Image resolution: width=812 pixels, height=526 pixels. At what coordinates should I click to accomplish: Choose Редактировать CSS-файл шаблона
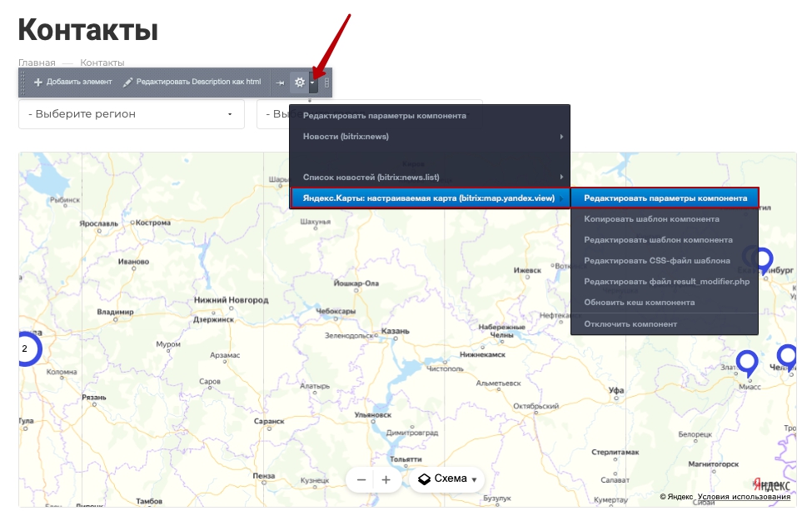point(656,261)
